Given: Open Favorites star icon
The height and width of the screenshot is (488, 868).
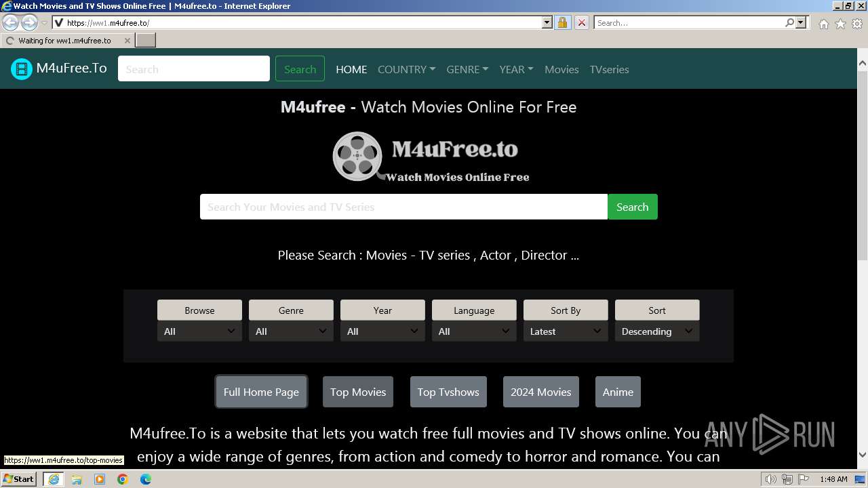Looking at the screenshot, I should (x=840, y=24).
